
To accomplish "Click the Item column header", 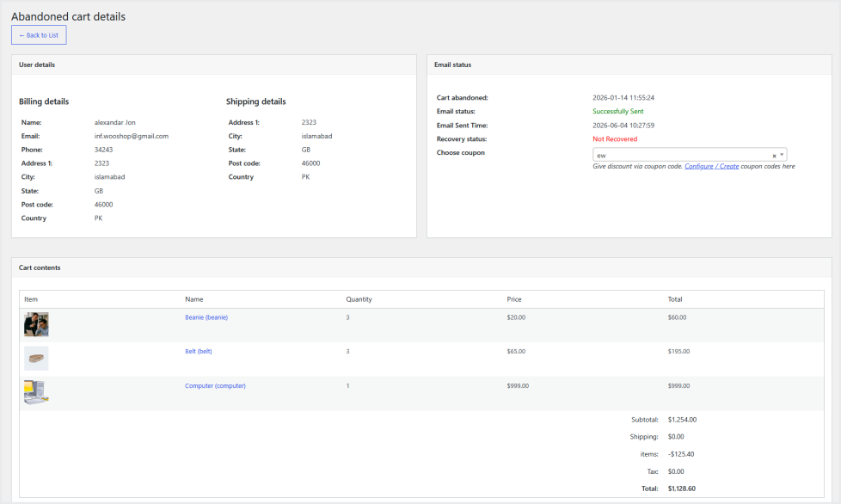I will (x=31, y=299).
